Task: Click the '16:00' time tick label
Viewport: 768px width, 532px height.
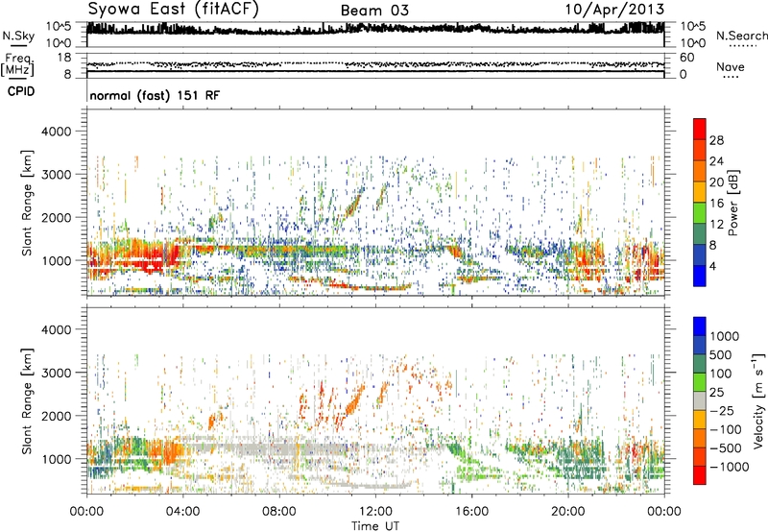Action: coord(471,512)
